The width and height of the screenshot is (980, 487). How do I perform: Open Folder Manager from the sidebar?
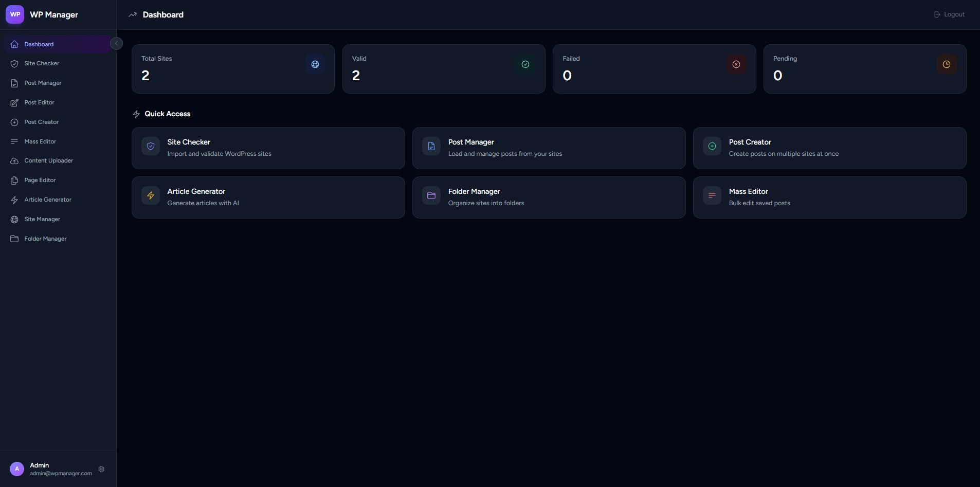pyautogui.click(x=58, y=239)
